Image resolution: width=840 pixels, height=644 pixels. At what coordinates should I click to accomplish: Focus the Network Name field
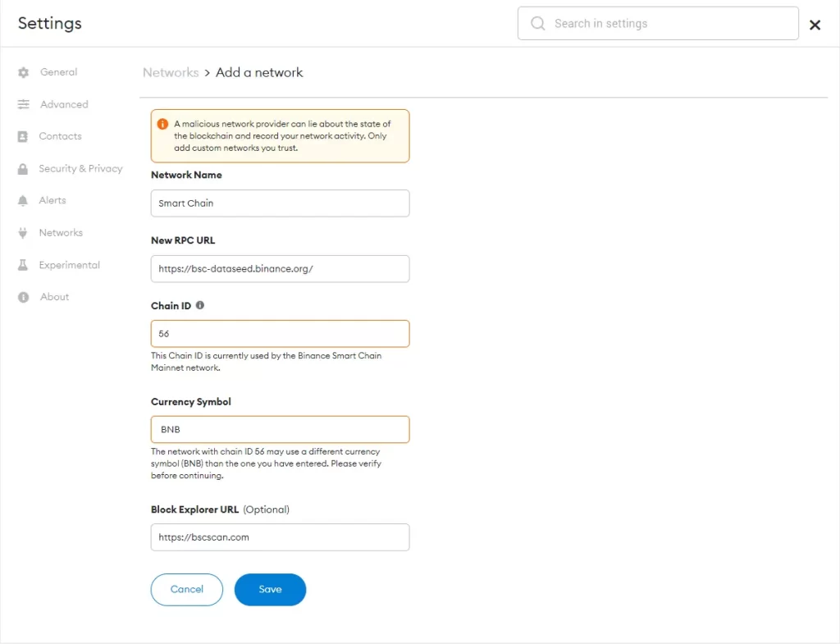coord(281,203)
